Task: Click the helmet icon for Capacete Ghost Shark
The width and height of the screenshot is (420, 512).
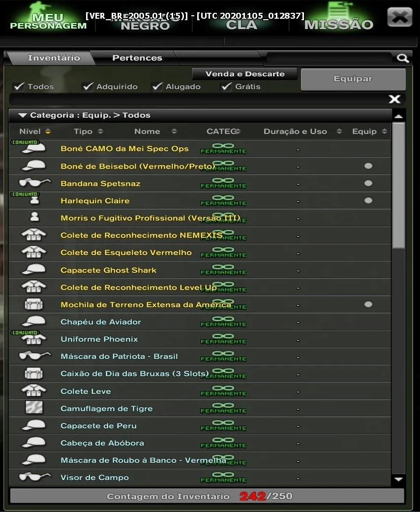Action: (33, 269)
